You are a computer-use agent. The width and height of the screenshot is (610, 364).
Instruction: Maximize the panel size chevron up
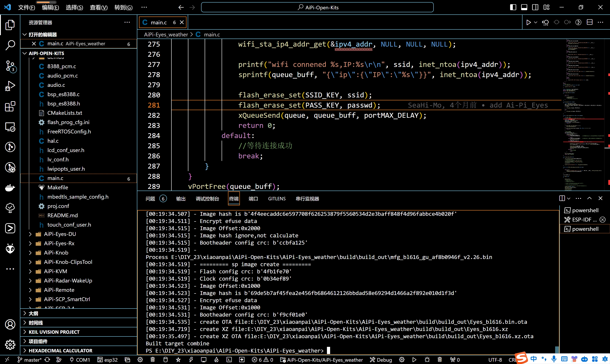coord(589,198)
